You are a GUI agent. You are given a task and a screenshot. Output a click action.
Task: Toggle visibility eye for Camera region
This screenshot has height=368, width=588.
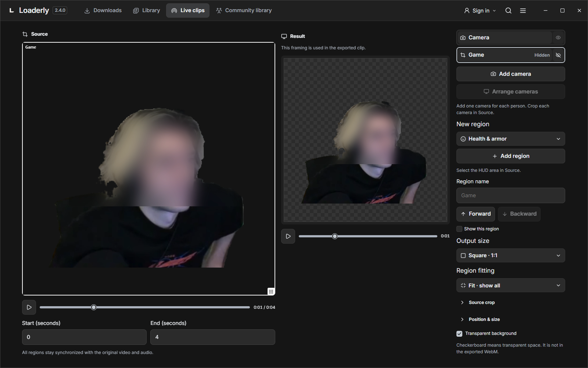pos(558,38)
